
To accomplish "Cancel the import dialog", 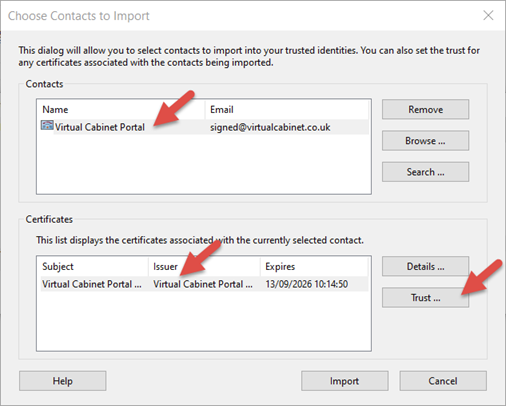I will (x=443, y=381).
